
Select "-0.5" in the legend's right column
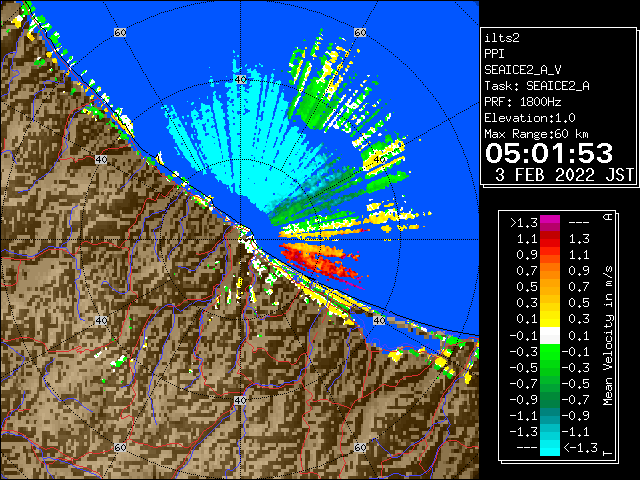tap(576, 384)
